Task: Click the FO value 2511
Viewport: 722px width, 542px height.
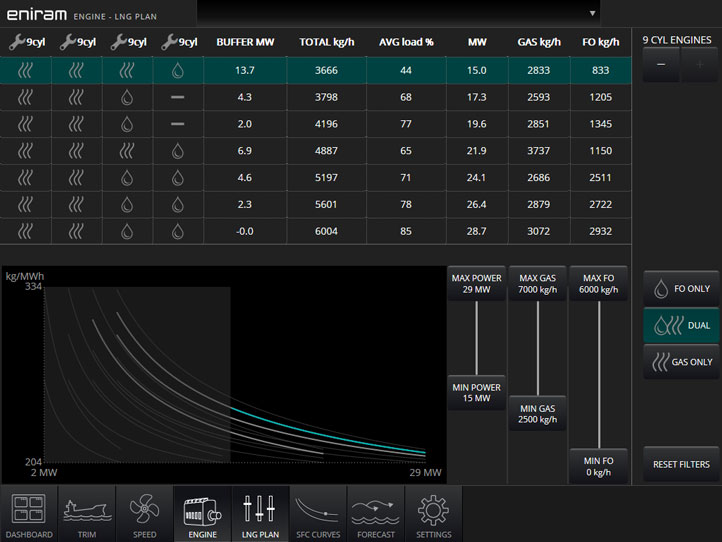Action: pos(600,178)
